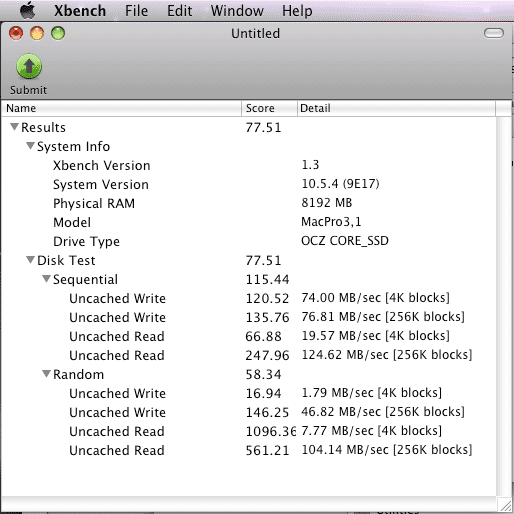This screenshot has width=514, height=514.
Task: Click the vertical scrollbar track
Action: pyautogui.click(x=504, y=307)
